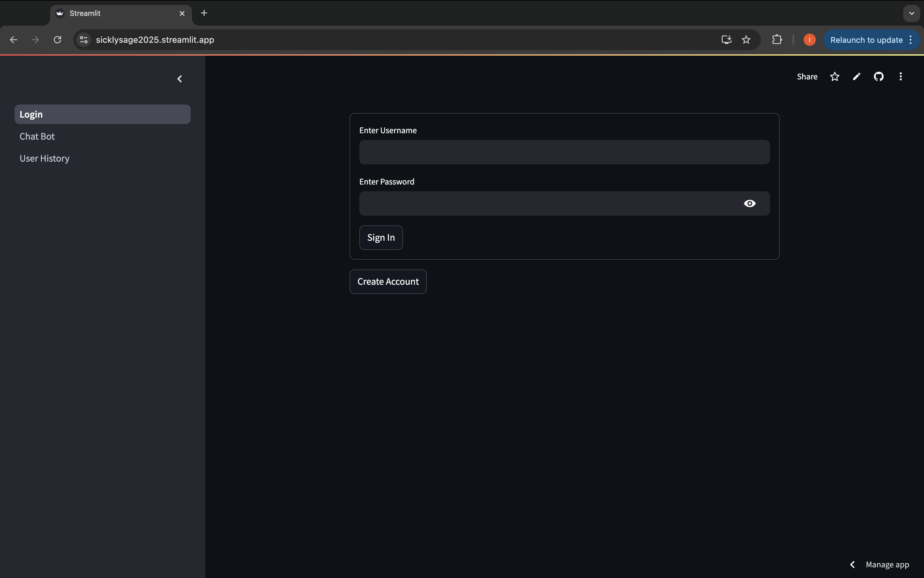Open User History page
Screen dimensions: 924x578
click(x=44, y=158)
